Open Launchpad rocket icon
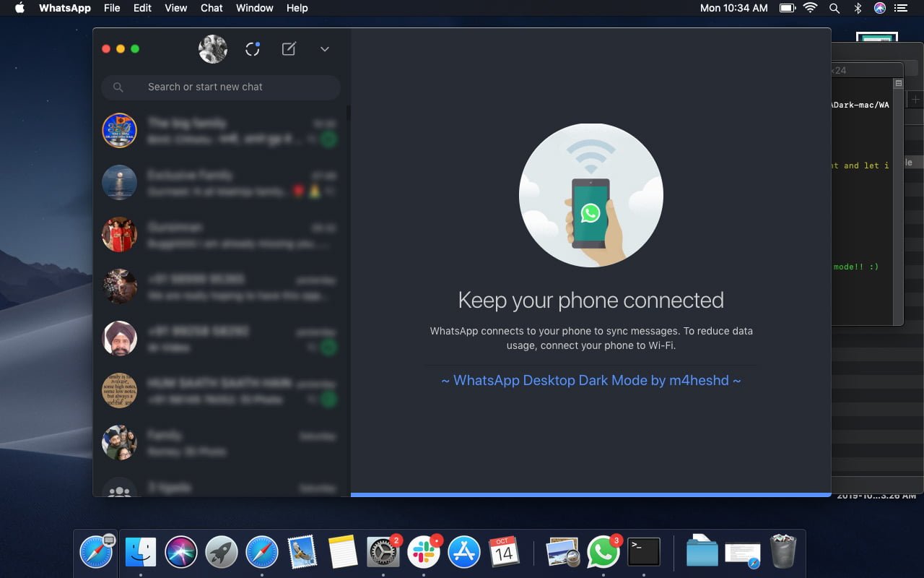 pos(222,553)
